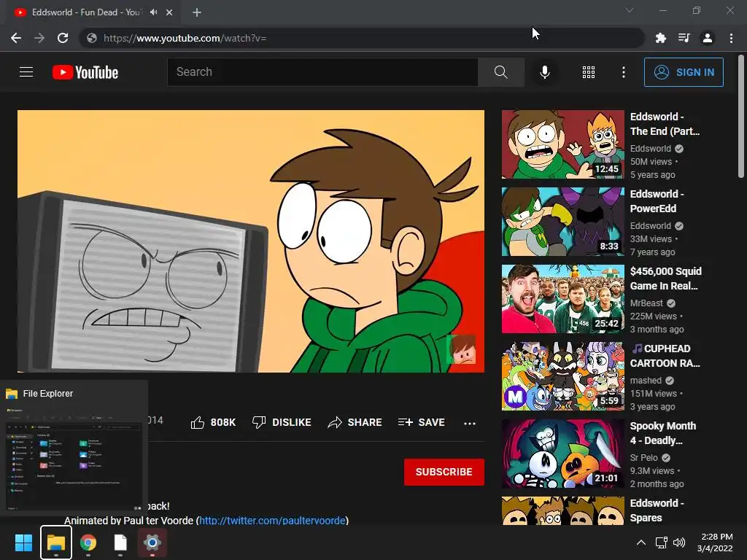Open a new browser tab

click(197, 12)
